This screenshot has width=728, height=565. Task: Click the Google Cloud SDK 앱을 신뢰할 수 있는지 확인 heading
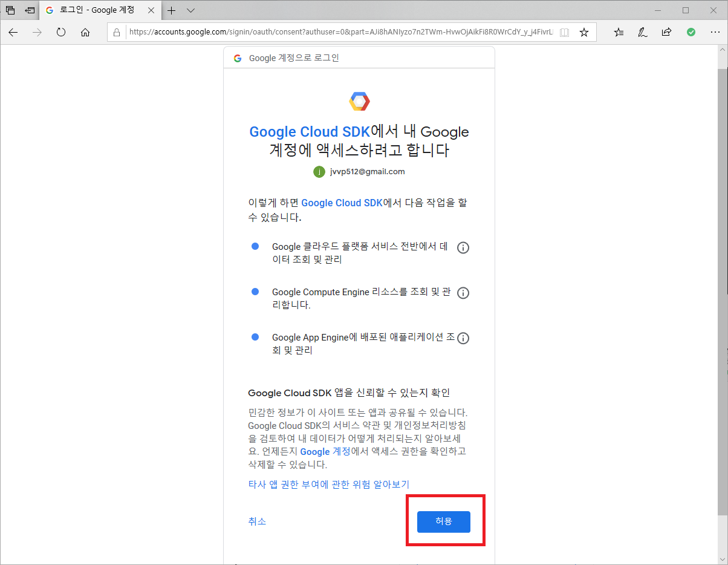[x=349, y=393]
